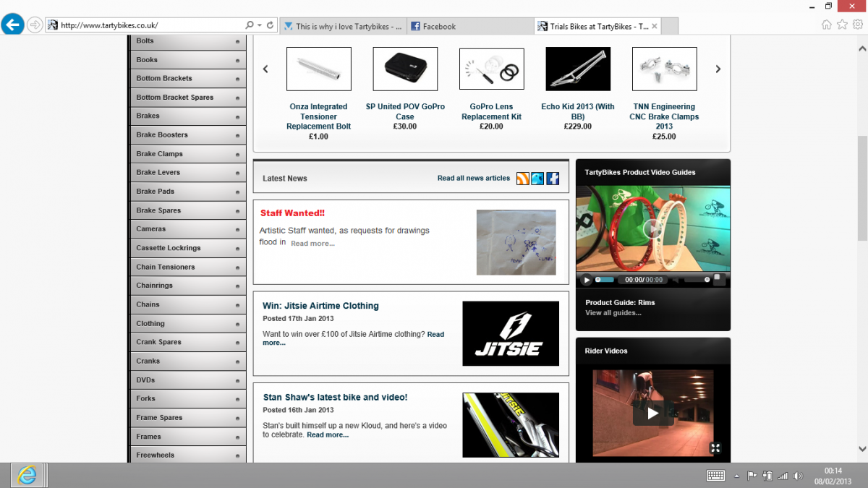The height and width of the screenshot is (488, 868).
Task: Open the address bar search magnifier
Action: [250, 25]
